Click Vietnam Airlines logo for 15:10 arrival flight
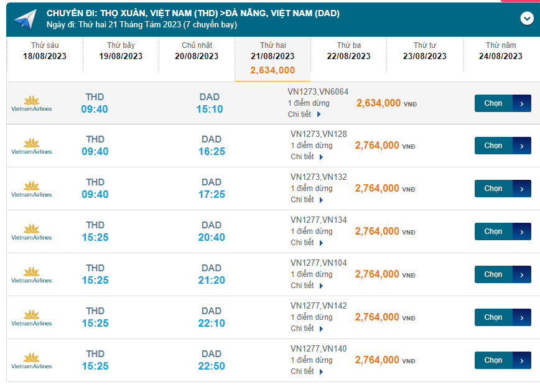The image size is (540, 392). [31, 103]
